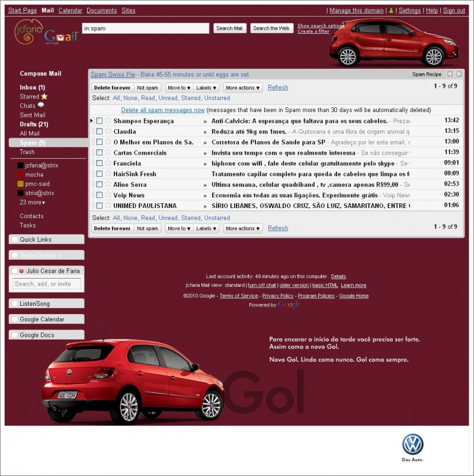The height and width of the screenshot is (476, 474).
Task: Click the jcfaria@strix label color swatch
Action: (20, 165)
